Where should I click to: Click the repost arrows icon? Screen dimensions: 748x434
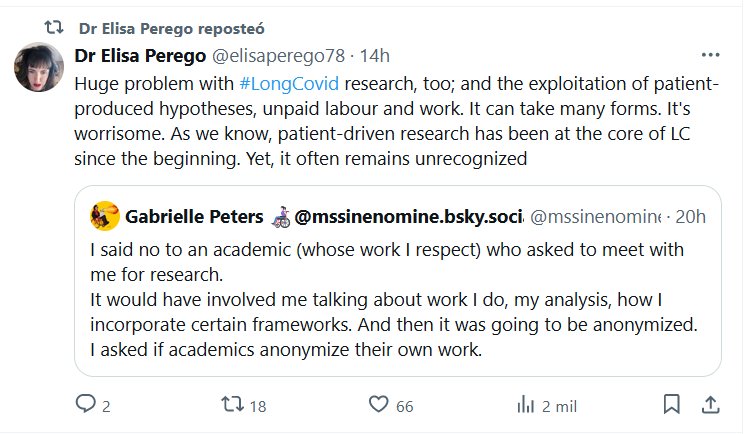point(232,405)
